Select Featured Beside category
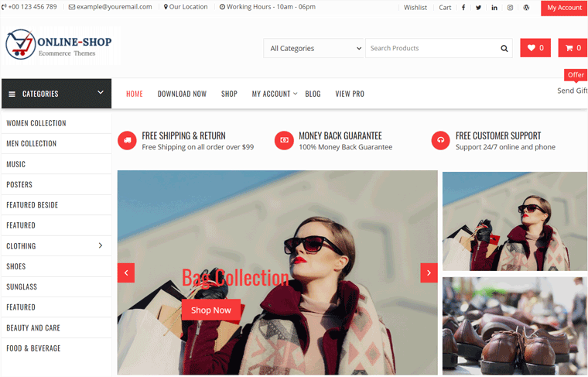The image size is (588, 377). 56,205
